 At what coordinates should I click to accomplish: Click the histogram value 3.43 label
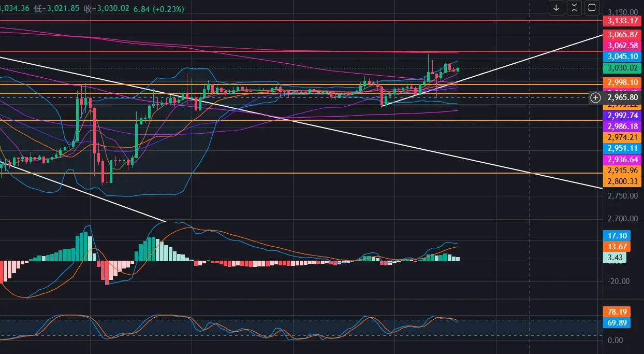[614, 258]
